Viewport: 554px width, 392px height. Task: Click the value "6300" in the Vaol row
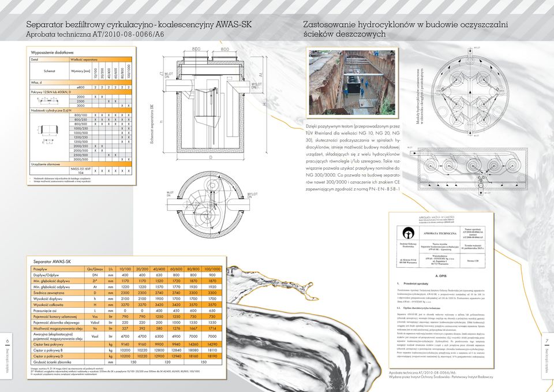pos(159,337)
